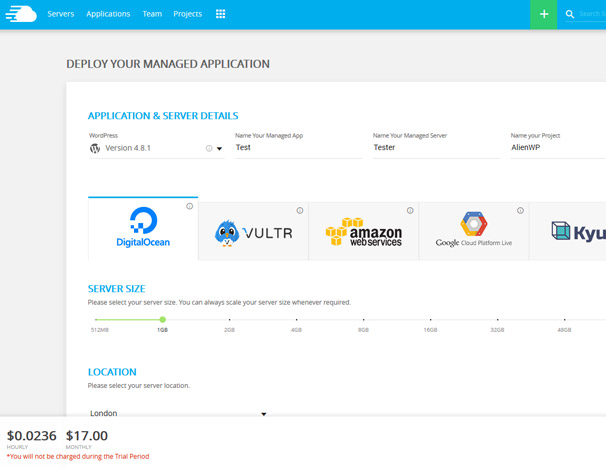Open the Applications menu

[108, 14]
